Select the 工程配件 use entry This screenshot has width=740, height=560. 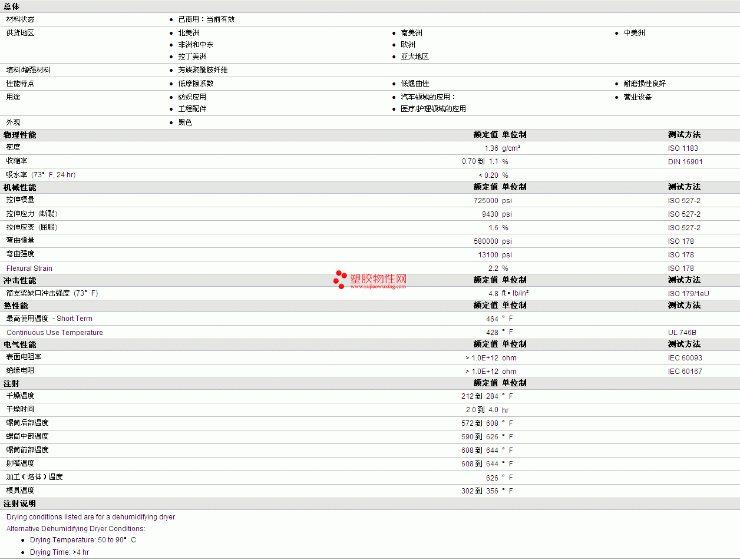click(x=193, y=109)
